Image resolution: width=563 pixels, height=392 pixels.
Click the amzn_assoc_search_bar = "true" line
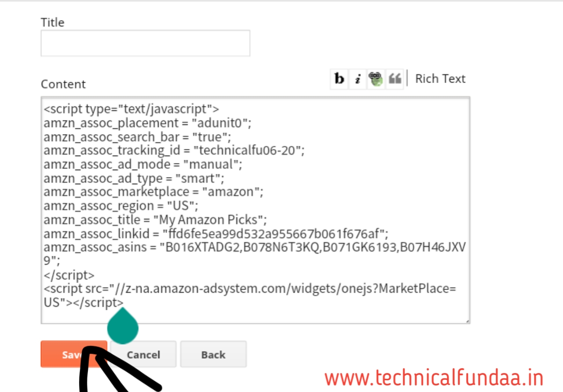(x=137, y=137)
